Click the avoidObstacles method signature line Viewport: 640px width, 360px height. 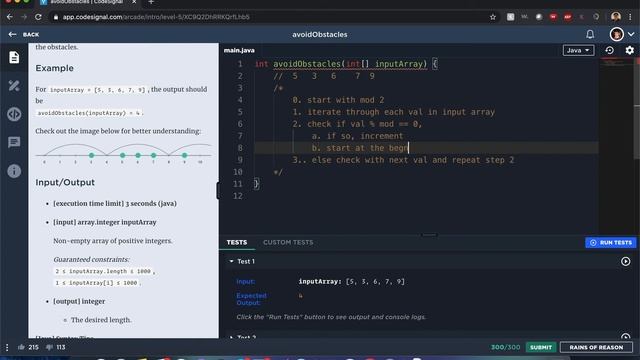tap(346, 64)
